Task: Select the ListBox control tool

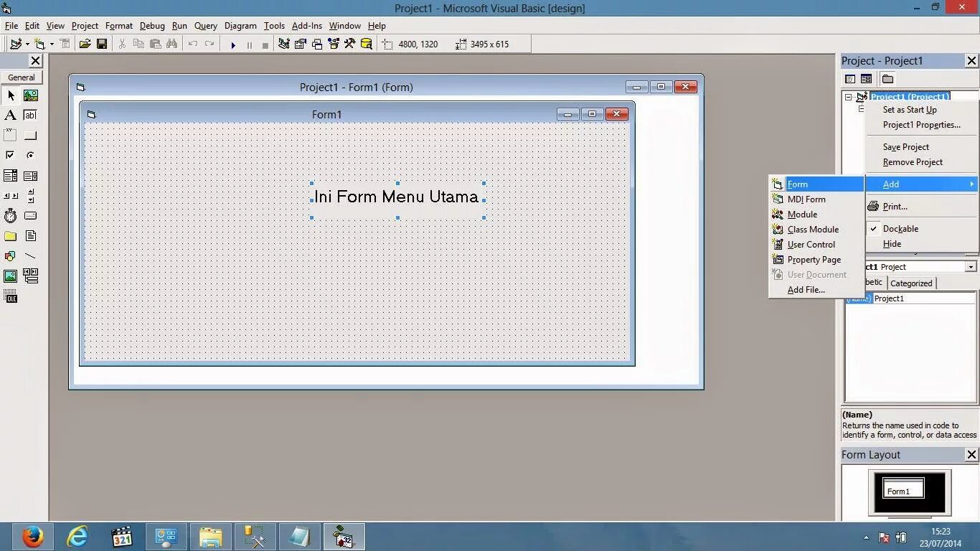Action: point(31,176)
